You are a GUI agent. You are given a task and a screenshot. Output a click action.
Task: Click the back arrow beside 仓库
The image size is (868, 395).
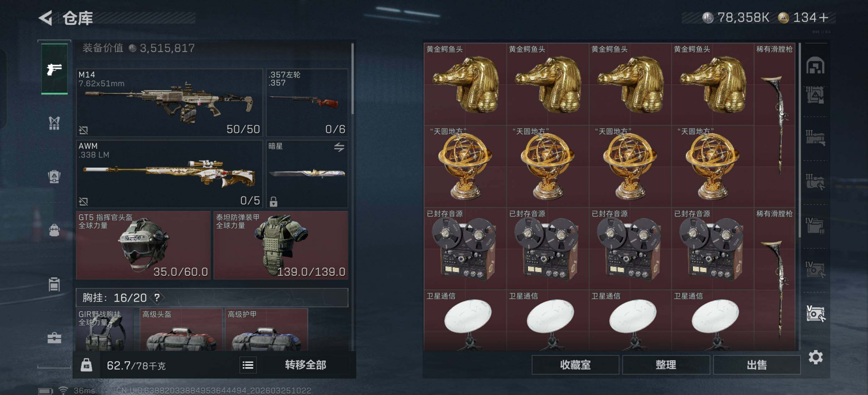click(46, 18)
